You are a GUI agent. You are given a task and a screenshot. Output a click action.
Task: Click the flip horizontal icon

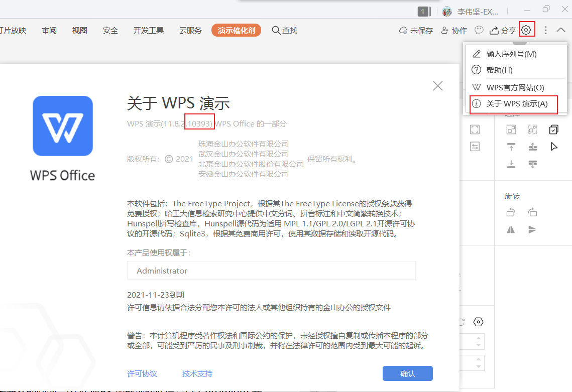coord(511,229)
